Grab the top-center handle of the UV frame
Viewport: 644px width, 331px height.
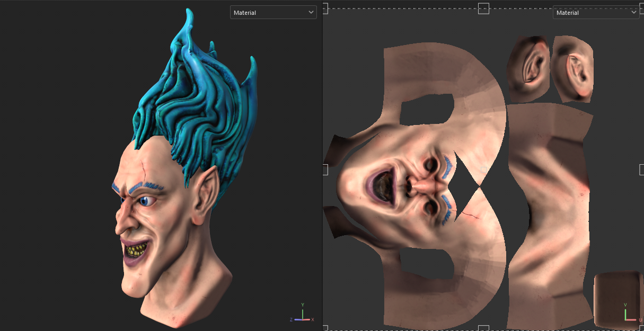483,8
